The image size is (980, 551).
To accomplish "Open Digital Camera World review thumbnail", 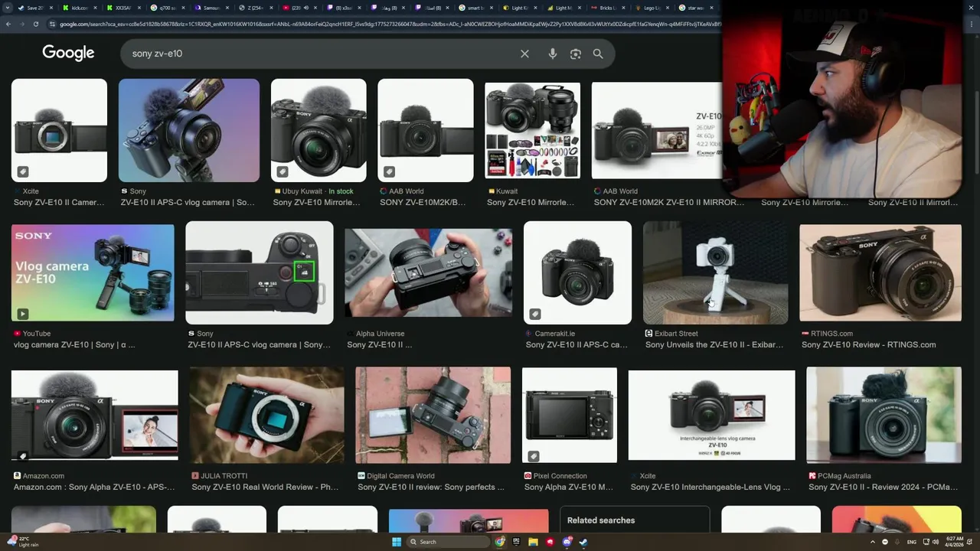I will click(433, 415).
